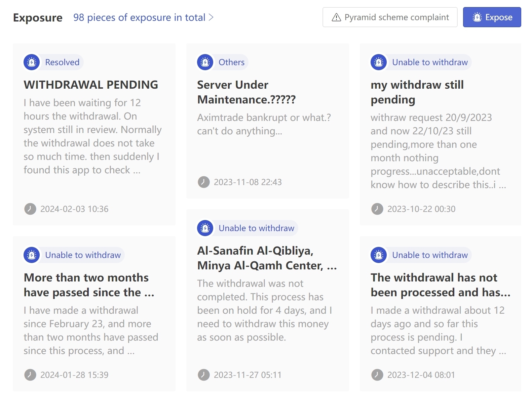
Task: Select the Resolved category tag
Action: tap(62, 62)
